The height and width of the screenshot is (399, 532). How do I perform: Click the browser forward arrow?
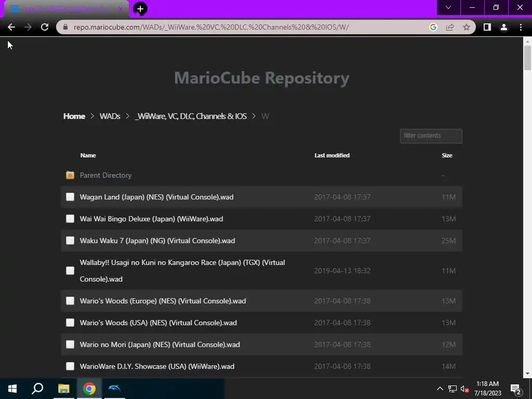28,27
